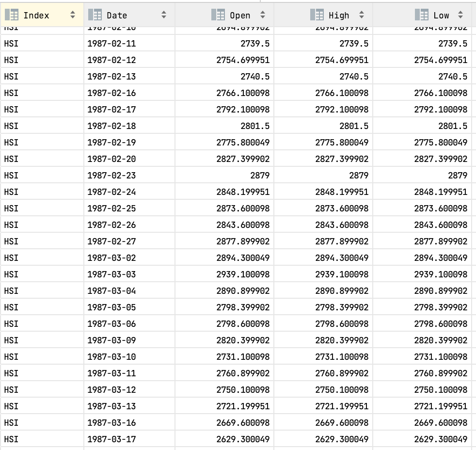Select the High column header
The width and height of the screenshot is (476, 450).
pyautogui.click(x=340, y=15)
